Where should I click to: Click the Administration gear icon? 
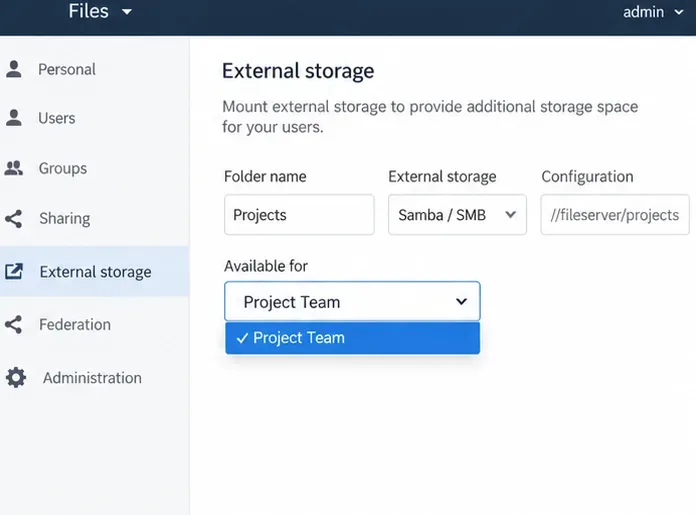click(16, 378)
